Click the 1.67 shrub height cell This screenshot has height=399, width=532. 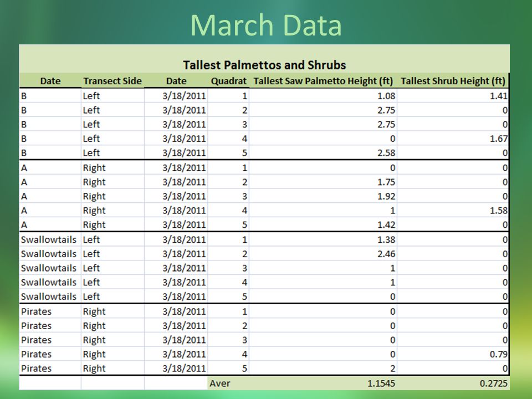453,139
